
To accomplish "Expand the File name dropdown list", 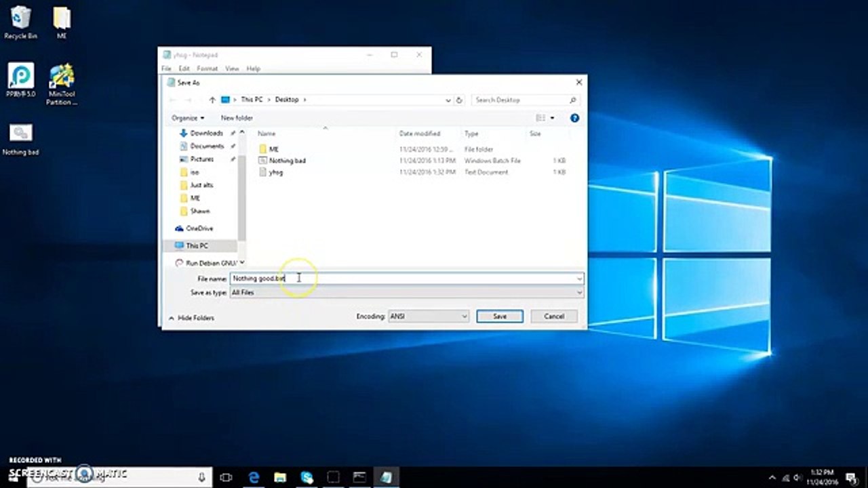I will point(579,279).
